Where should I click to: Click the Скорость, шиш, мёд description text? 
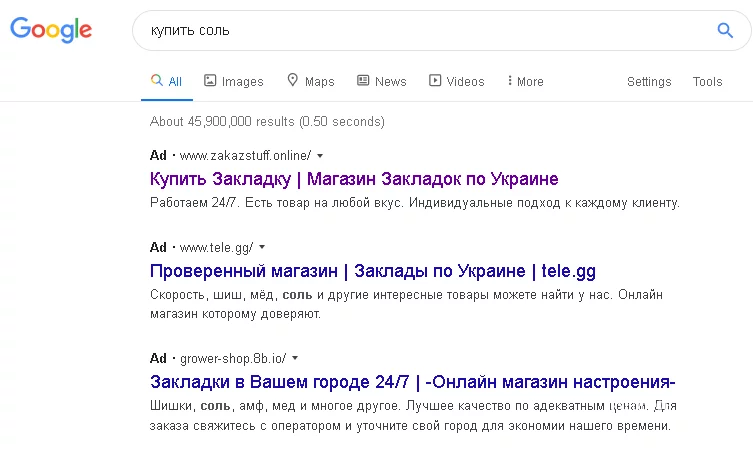pos(406,304)
